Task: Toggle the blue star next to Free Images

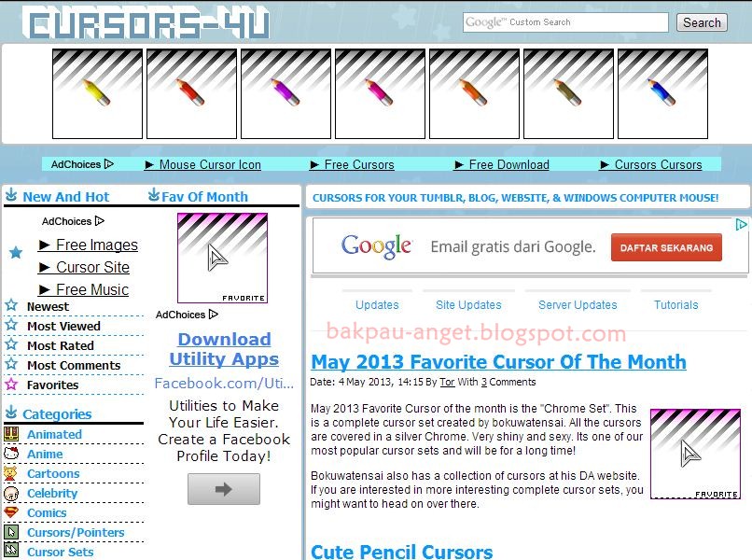Action: tap(13, 251)
